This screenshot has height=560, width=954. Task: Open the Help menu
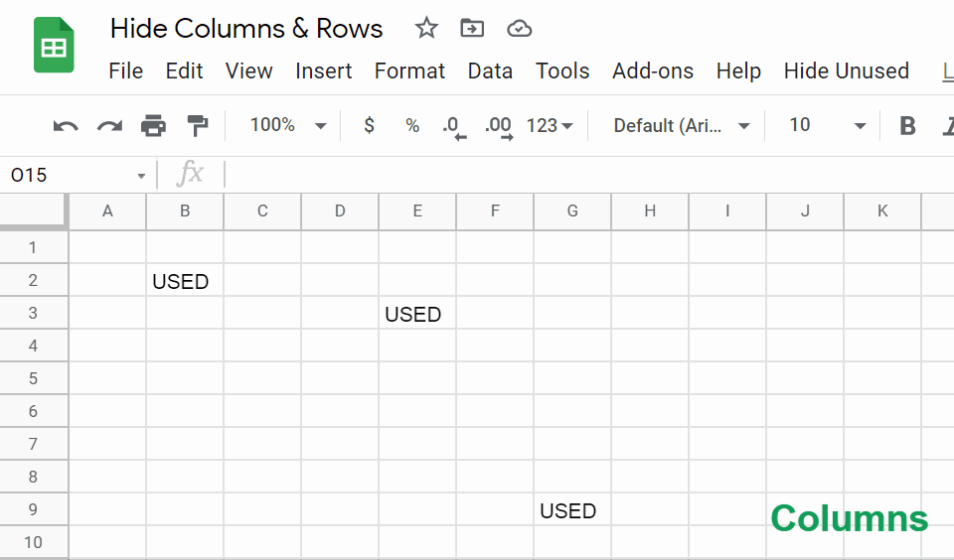click(x=738, y=71)
